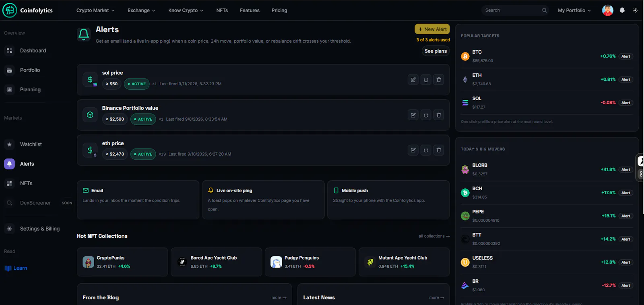The width and height of the screenshot is (644, 305).
Task: Delete the sol price alert
Action: coord(439,80)
